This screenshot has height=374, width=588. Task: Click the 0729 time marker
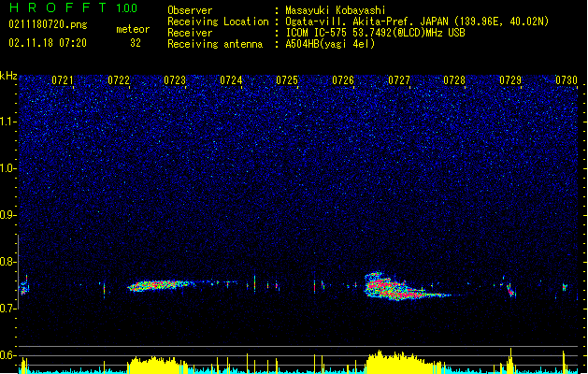510,80
